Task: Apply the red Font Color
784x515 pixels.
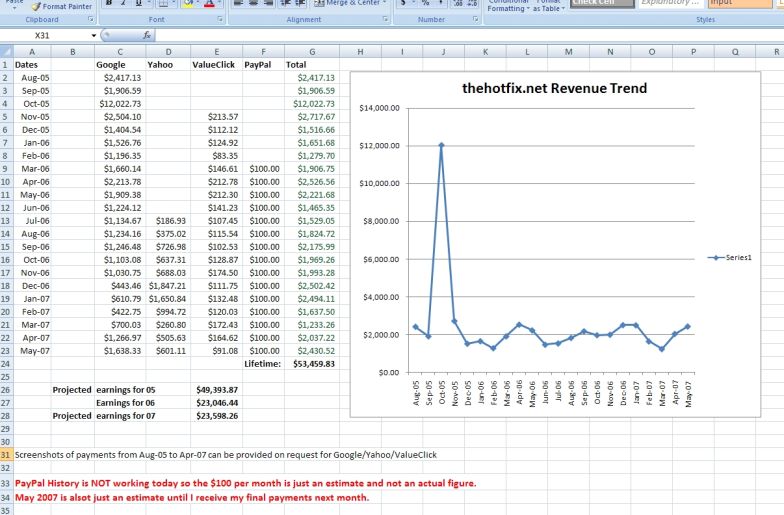Action: point(209,4)
